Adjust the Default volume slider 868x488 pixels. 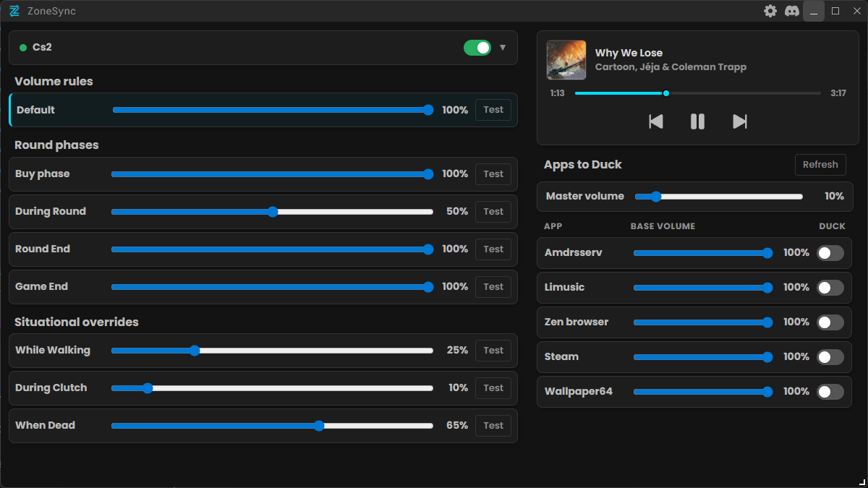(273, 110)
